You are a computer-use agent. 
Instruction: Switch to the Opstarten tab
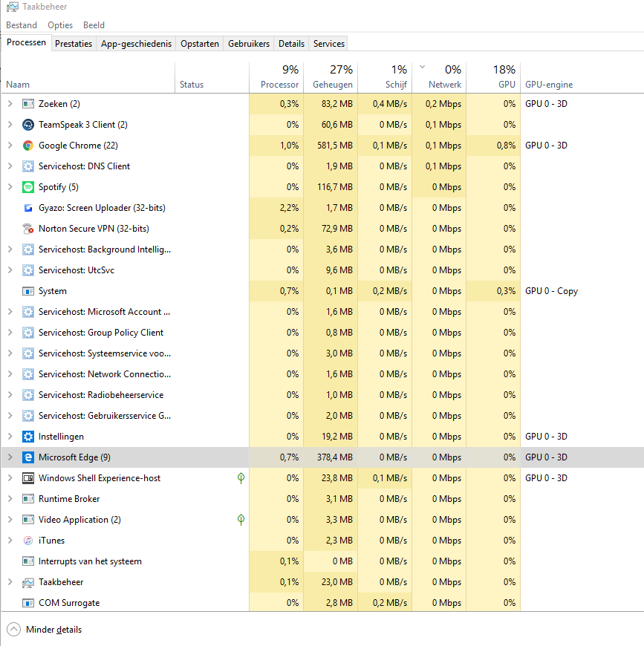pos(200,44)
